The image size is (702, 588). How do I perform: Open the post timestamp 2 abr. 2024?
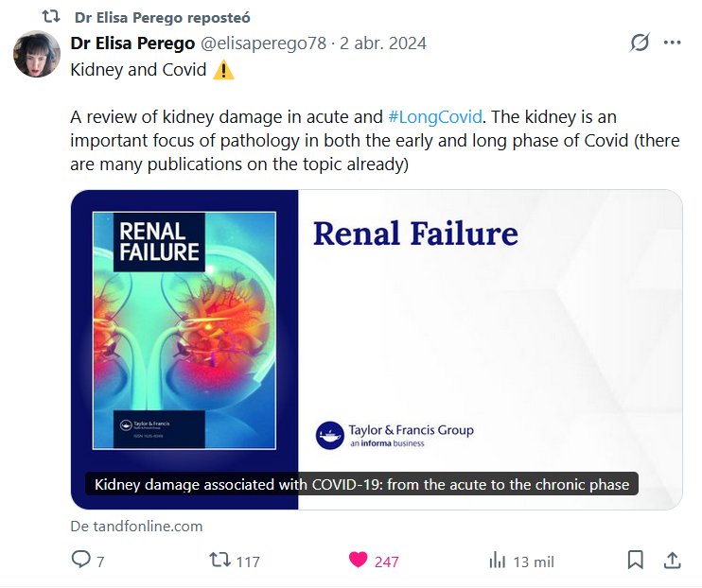383,43
